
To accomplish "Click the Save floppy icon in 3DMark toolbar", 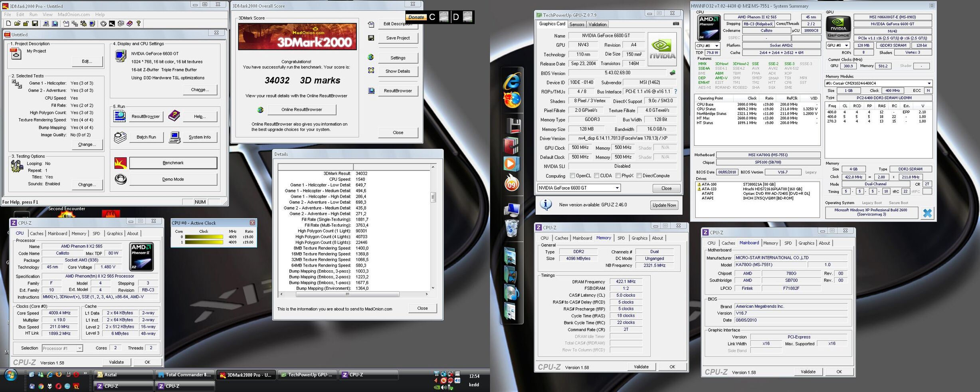I will (35, 24).
